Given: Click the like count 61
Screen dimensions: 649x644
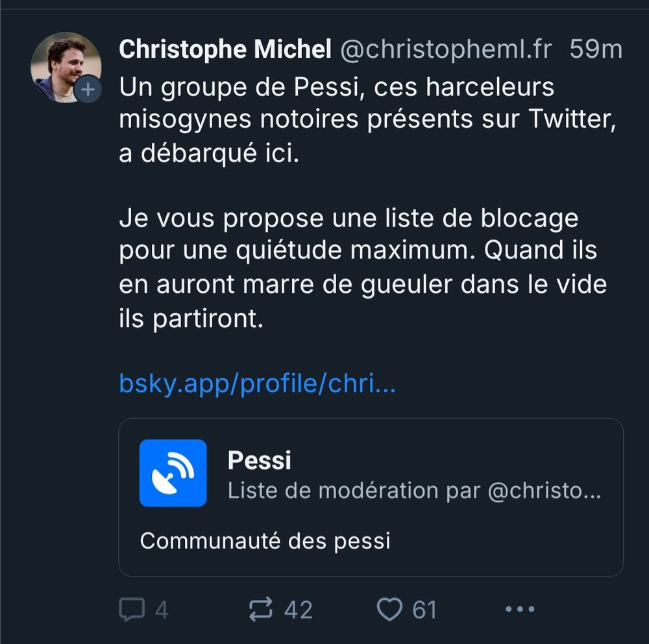Looking at the screenshot, I should [x=424, y=610].
